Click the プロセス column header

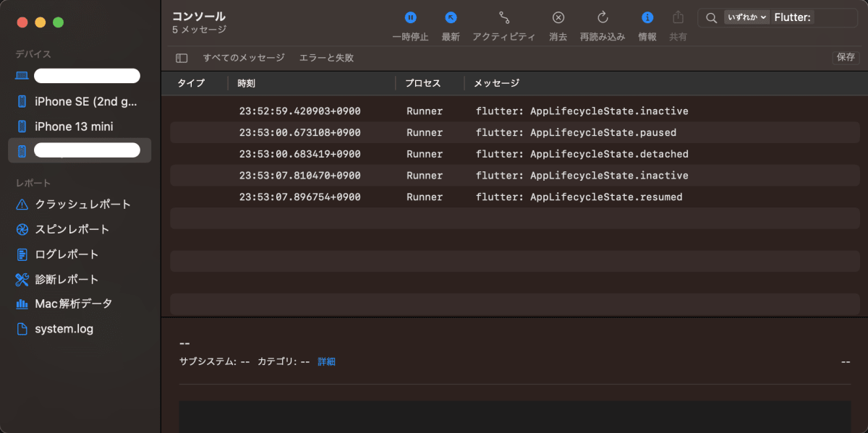(x=423, y=83)
